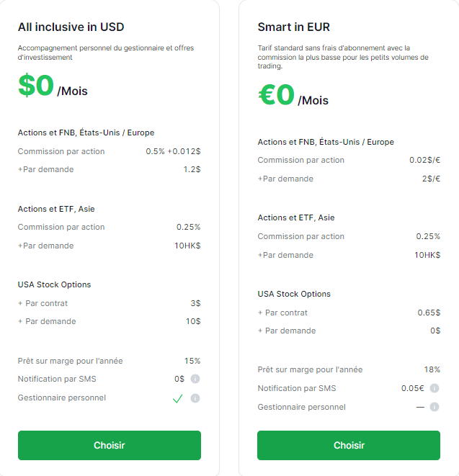Click the 0.02$/€ commission value
The width and height of the screenshot is (459, 476).
(424, 160)
